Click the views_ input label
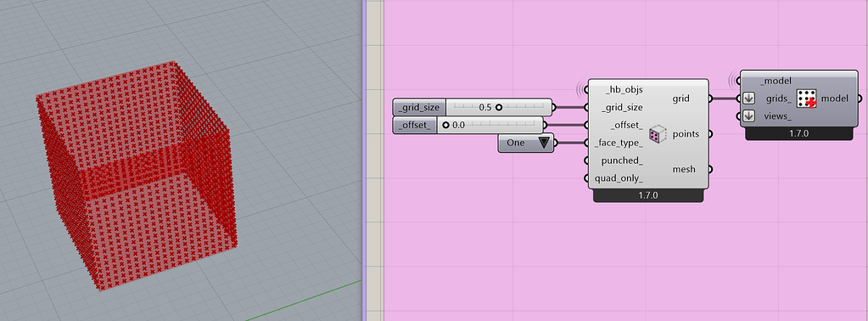This screenshot has width=868, height=321. point(777,116)
